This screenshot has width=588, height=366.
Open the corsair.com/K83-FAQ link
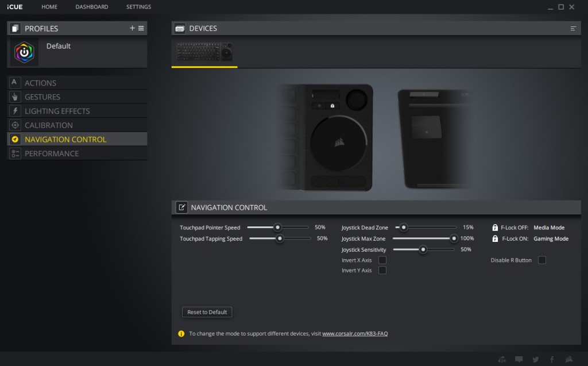[355, 333]
